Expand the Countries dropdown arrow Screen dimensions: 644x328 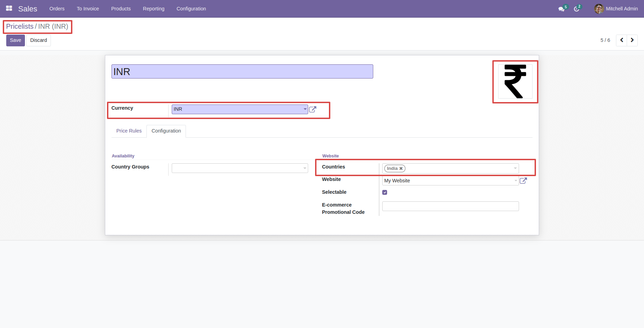tap(515, 168)
